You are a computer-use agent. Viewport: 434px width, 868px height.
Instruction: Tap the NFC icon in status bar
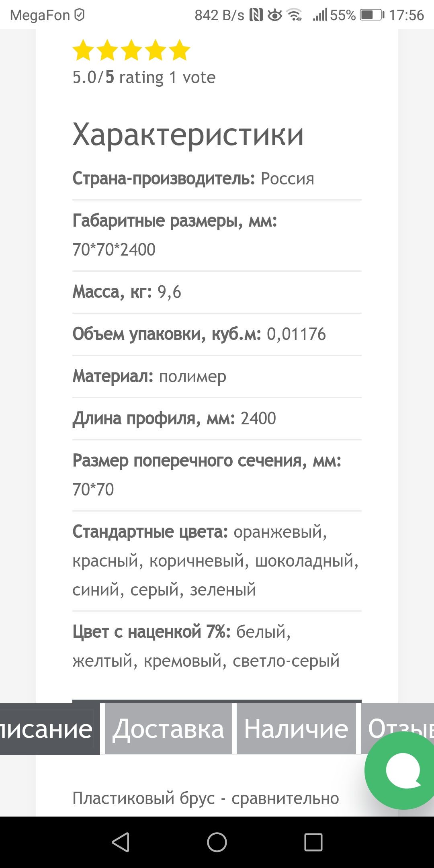coord(256,15)
